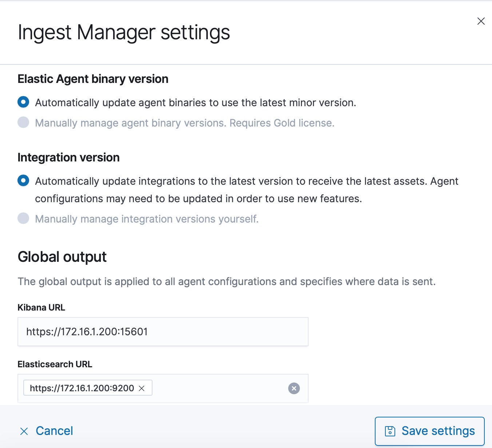492x448 pixels.
Task: Click the Ingest Manager settings title
Action: pyautogui.click(x=124, y=32)
